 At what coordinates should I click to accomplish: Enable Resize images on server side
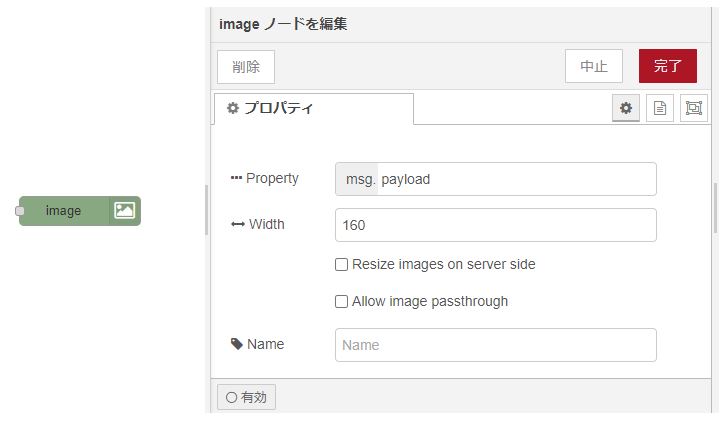(x=342, y=265)
